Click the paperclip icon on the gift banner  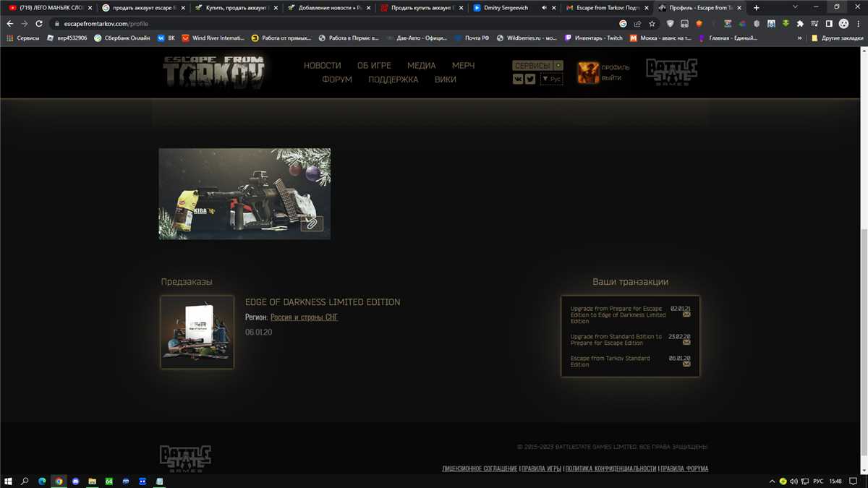[312, 223]
